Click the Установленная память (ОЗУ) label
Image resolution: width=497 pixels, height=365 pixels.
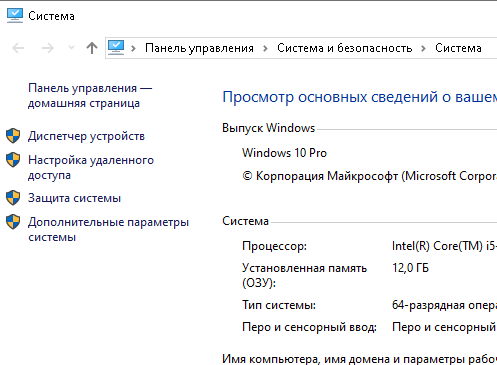[304, 275]
